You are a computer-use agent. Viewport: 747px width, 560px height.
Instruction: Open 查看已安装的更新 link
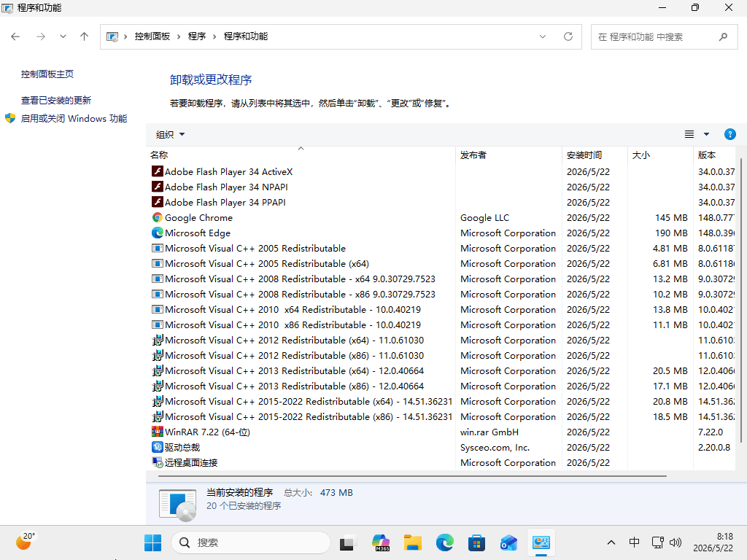(x=56, y=101)
